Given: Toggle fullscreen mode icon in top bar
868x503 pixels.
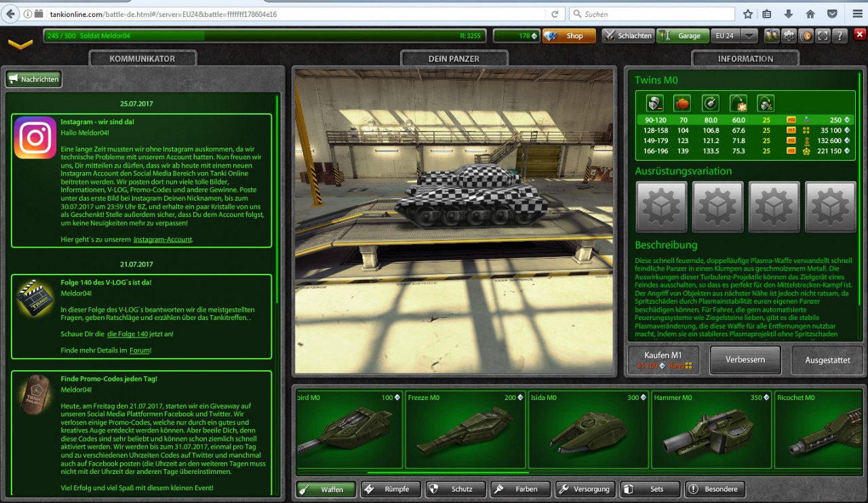Looking at the screenshot, I should click(824, 36).
